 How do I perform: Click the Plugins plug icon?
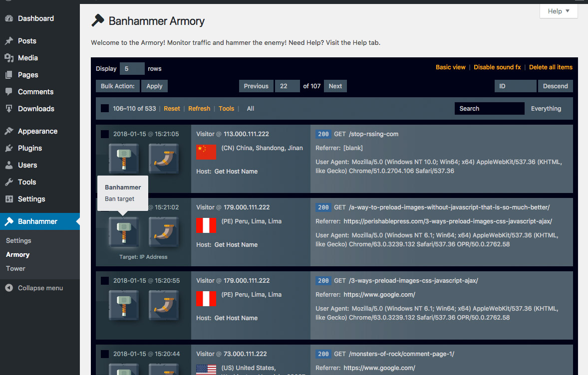(x=9, y=148)
